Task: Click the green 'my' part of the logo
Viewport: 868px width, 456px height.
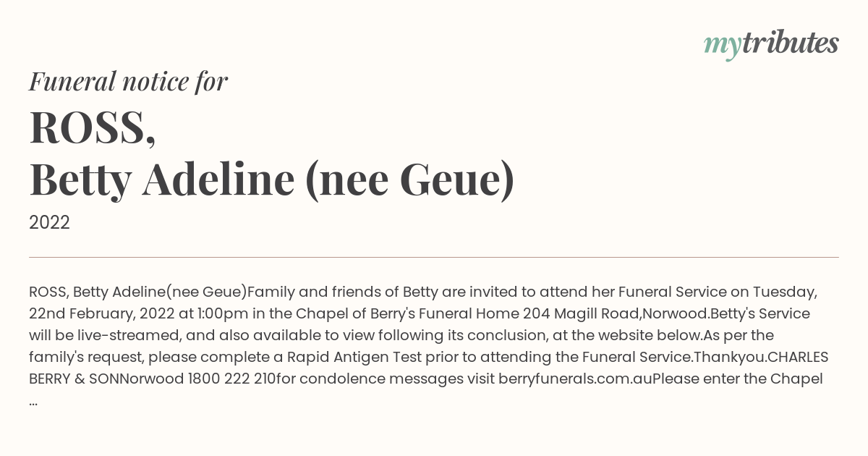Action: (x=722, y=46)
